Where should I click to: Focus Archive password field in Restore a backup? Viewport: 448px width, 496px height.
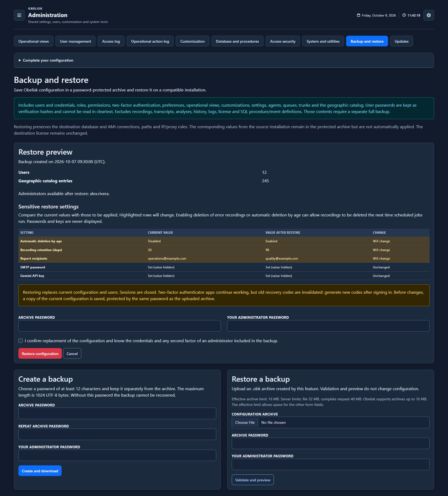(331, 443)
